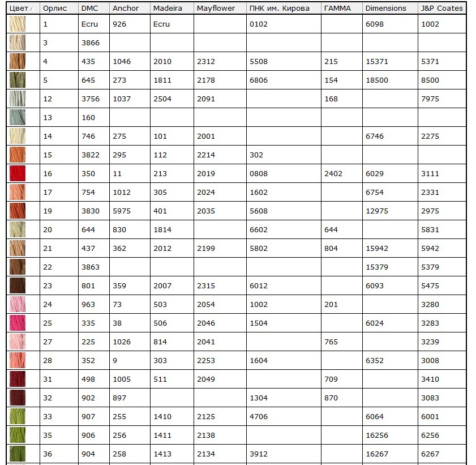The width and height of the screenshot is (476, 465).
Task: Select the light pink swatch in row 24
Action: click(18, 304)
